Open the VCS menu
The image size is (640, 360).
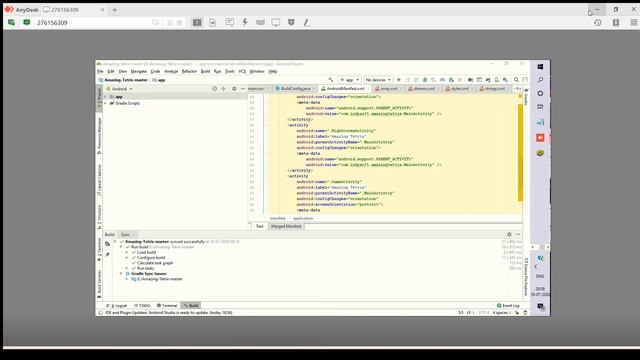242,71
